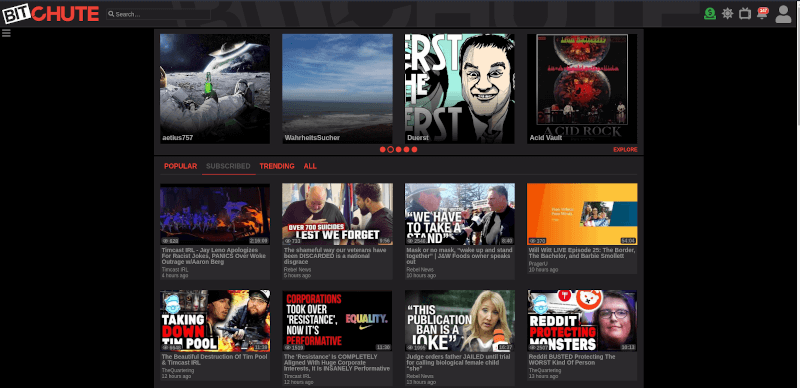
Task: Click the BitChute logo
Action: click(51, 14)
